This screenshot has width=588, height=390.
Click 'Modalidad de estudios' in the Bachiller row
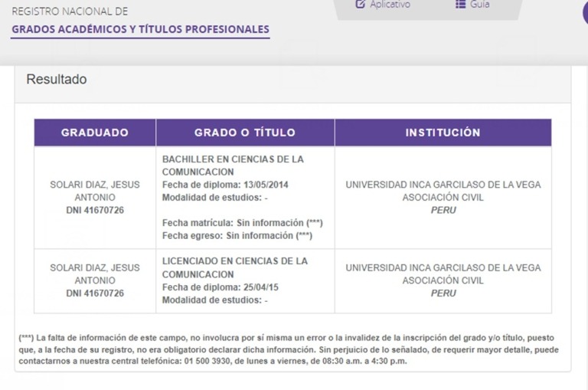pos(214,198)
